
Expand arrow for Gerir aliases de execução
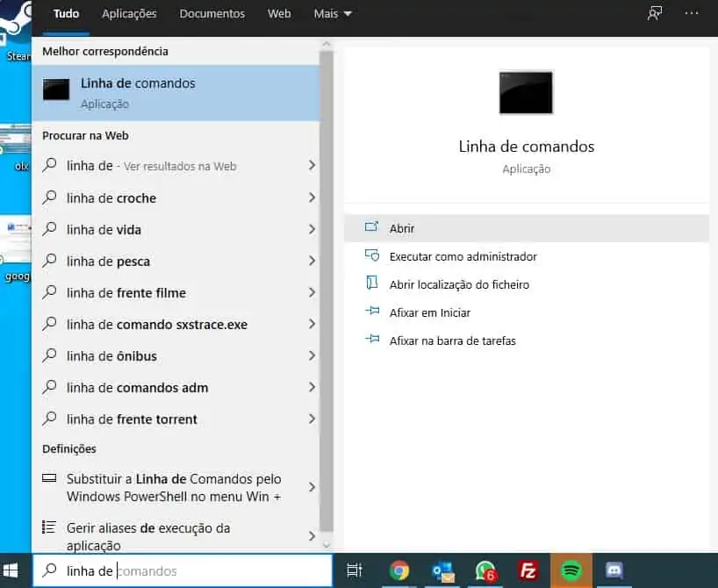coord(312,536)
